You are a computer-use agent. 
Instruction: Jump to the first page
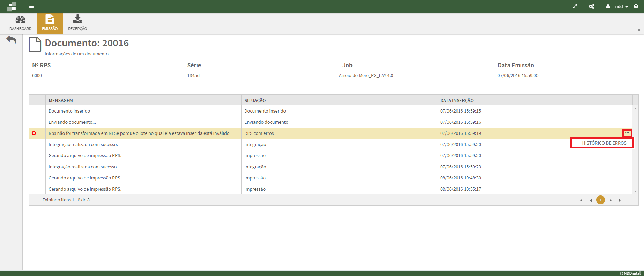pyautogui.click(x=581, y=200)
